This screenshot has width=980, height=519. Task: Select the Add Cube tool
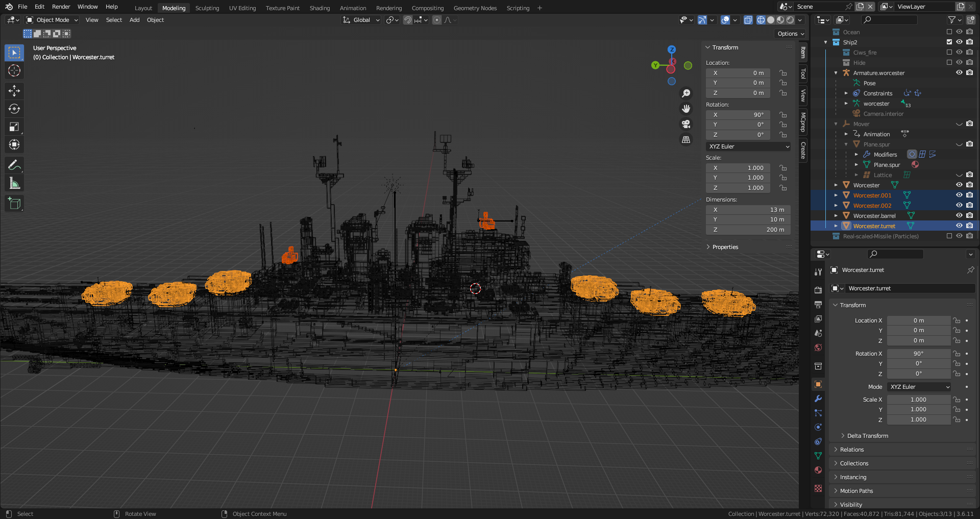(14, 204)
